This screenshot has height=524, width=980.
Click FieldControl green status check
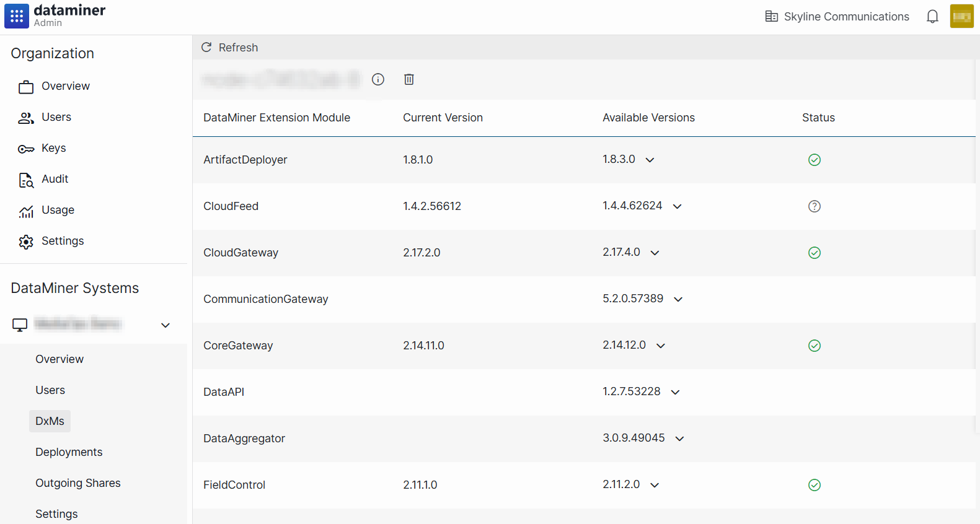tap(814, 485)
